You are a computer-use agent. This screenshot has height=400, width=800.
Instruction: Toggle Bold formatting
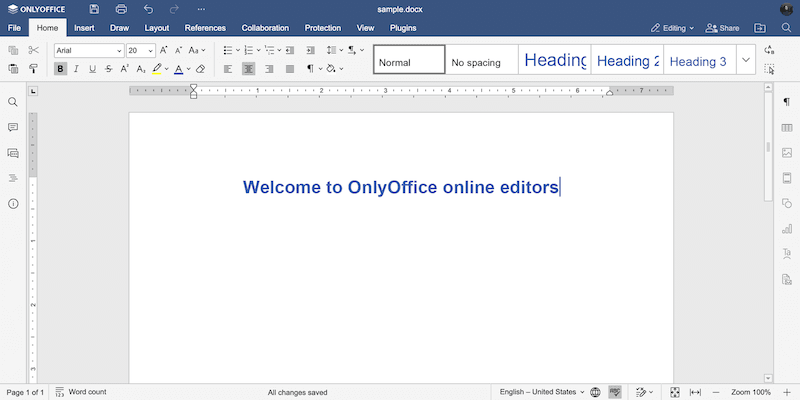60,68
